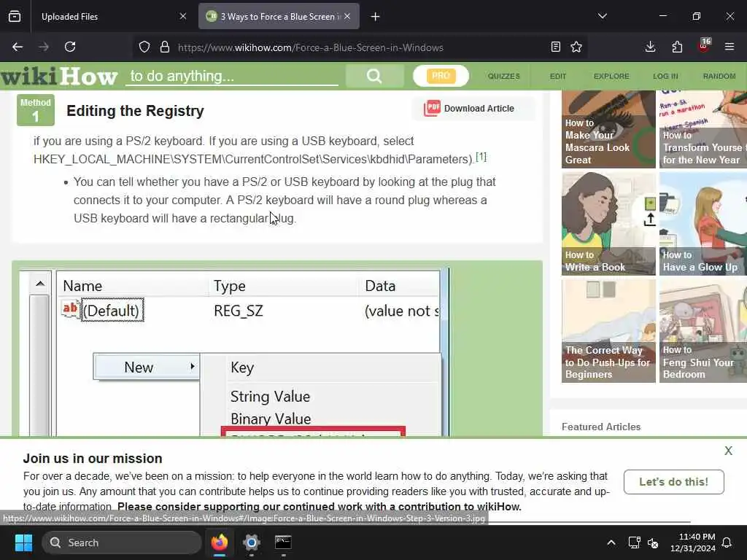Open the wikiHow PRO button
This screenshot has width=747, height=560.
tap(441, 76)
